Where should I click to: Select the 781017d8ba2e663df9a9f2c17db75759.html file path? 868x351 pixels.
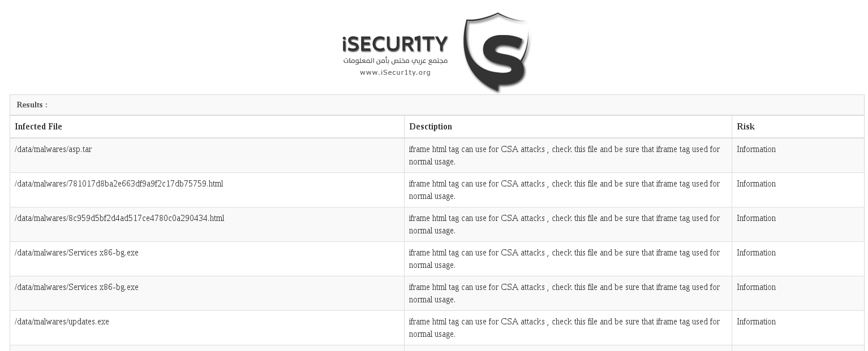point(119,184)
